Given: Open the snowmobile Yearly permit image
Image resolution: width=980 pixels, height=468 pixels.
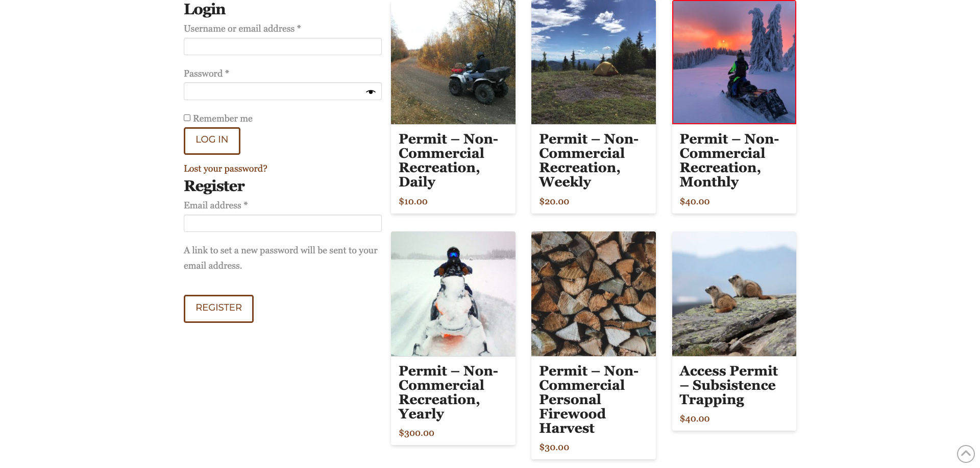Looking at the screenshot, I should click(x=453, y=294).
